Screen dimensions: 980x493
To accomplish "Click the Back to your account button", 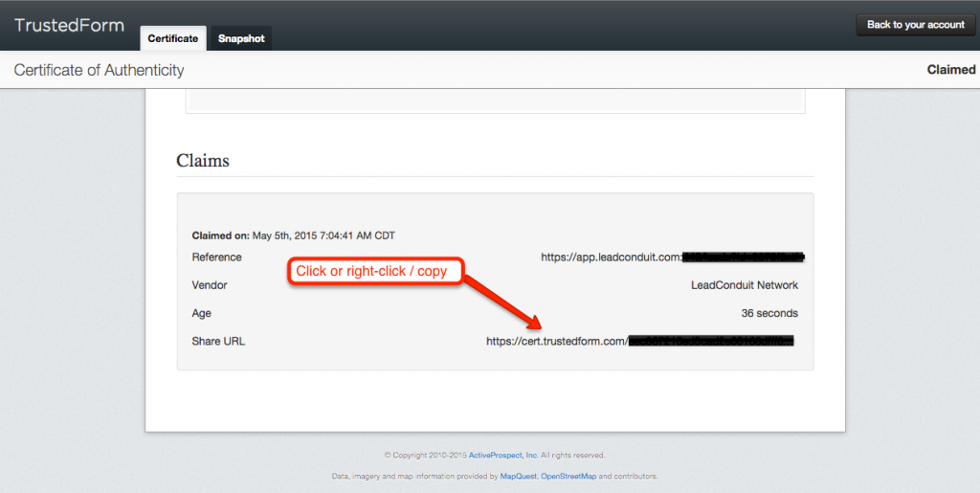I will click(x=916, y=25).
